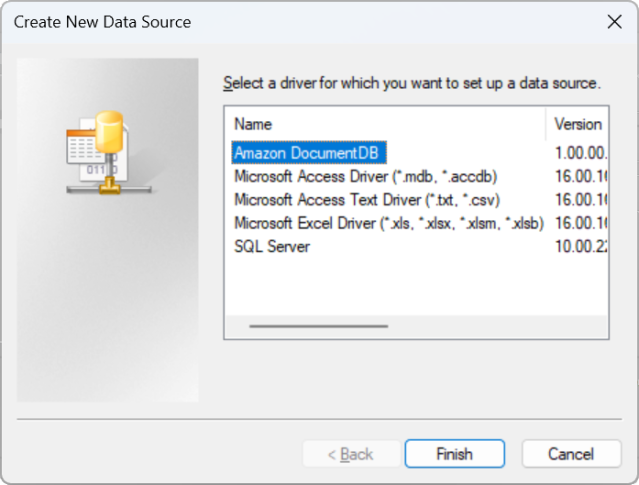
Task: Click the Version column header
Action: 579,125
